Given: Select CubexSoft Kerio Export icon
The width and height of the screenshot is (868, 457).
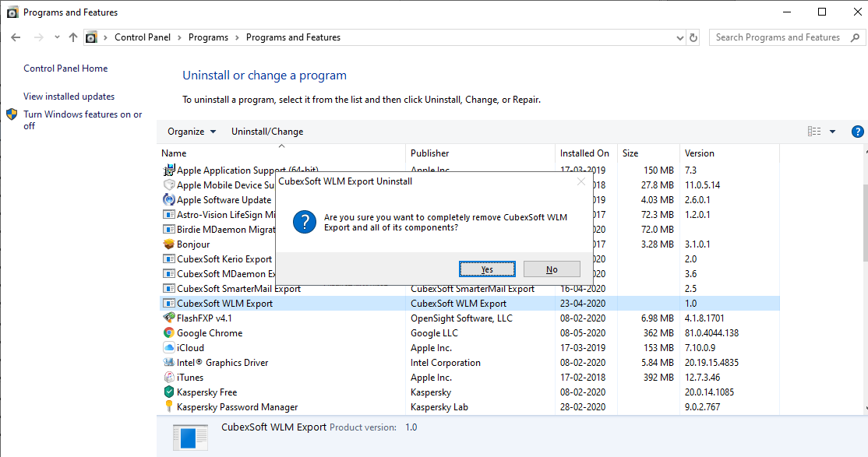Looking at the screenshot, I should (169, 258).
